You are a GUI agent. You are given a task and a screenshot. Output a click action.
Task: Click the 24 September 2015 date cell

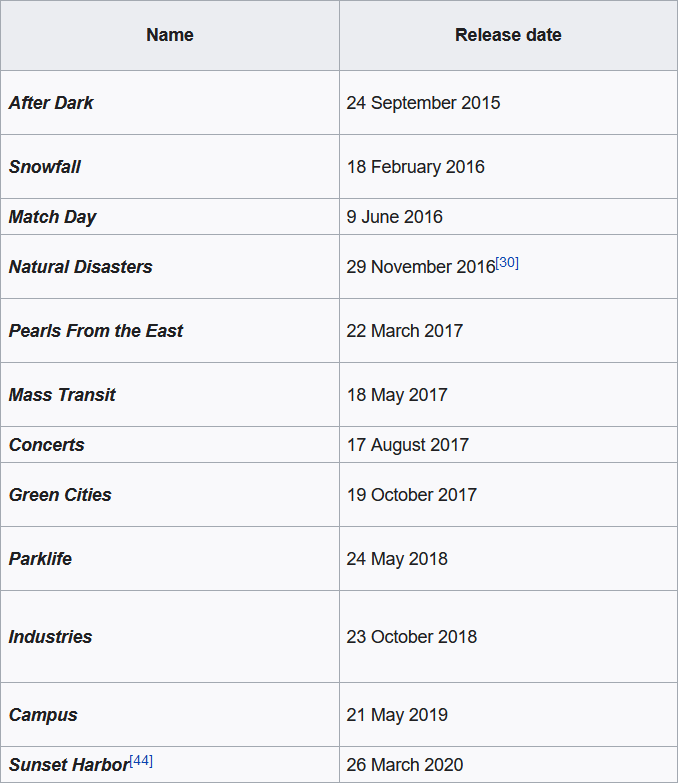pyautogui.click(x=508, y=102)
